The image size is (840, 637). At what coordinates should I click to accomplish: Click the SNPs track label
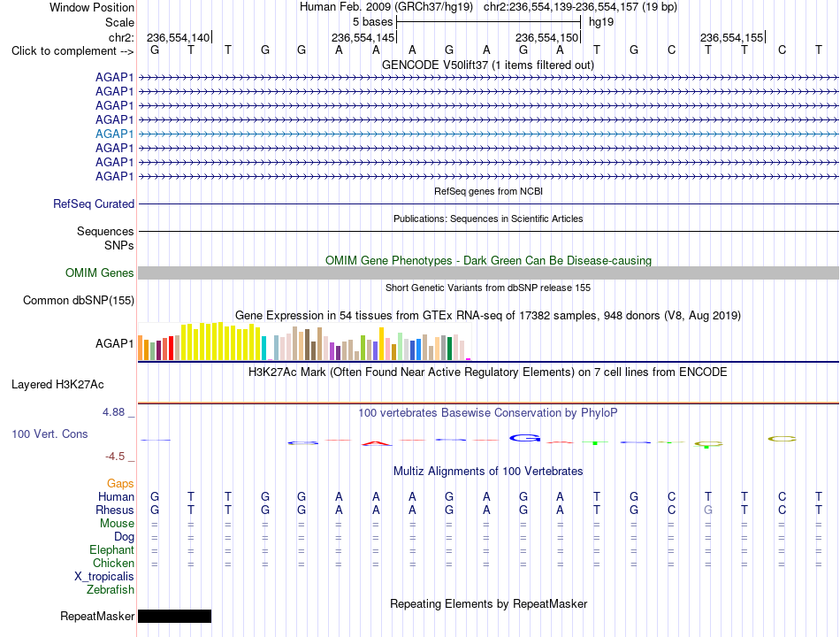tap(119, 245)
